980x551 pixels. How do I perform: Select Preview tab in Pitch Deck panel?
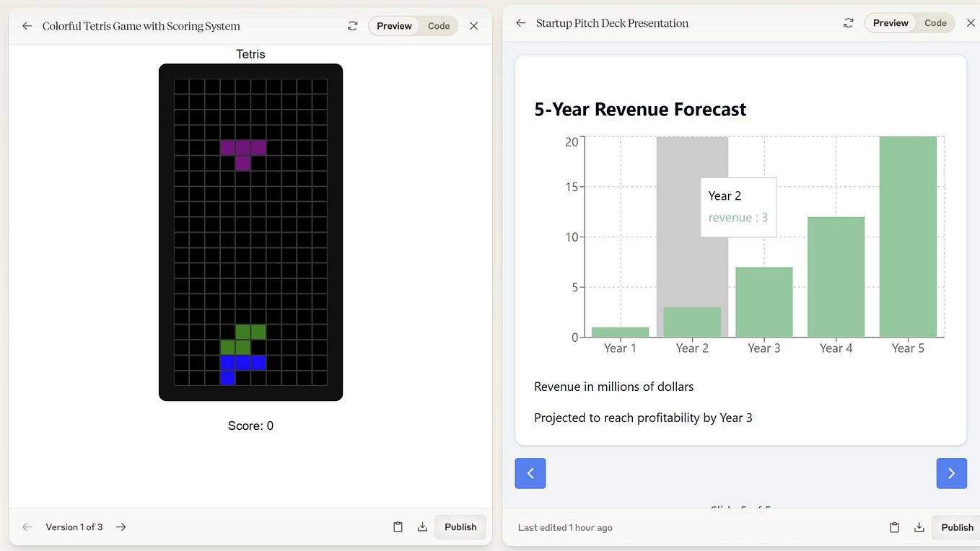coord(891,23)
